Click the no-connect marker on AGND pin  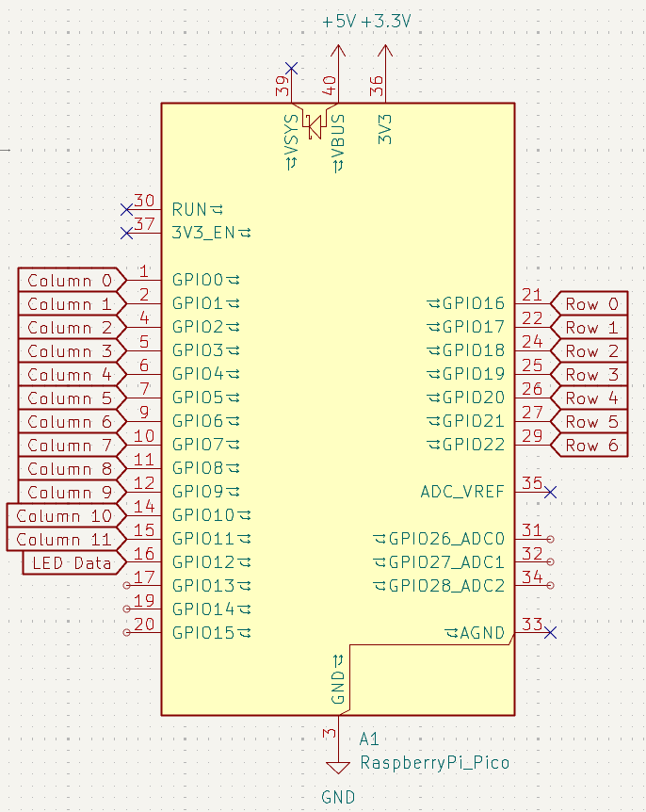(x=551, y=632)
